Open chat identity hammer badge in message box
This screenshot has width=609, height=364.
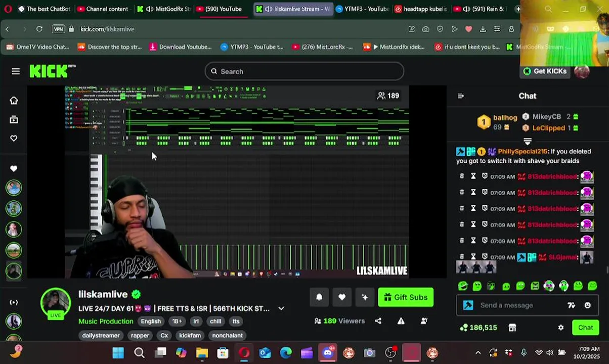tap(468, 305)
